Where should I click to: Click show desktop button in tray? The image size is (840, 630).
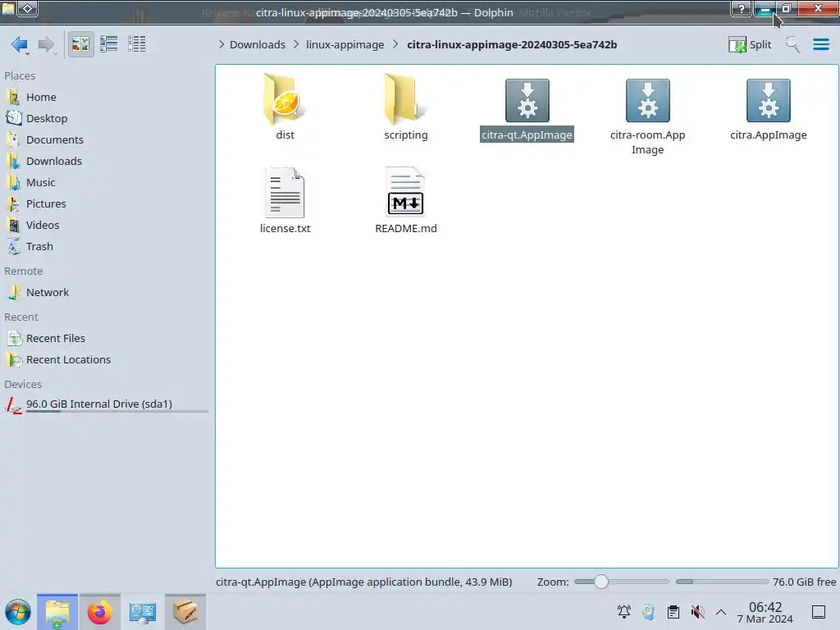point(818,612)
